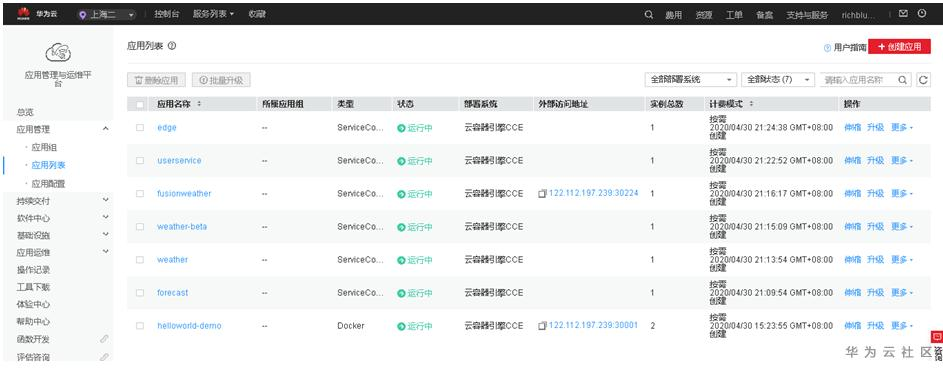This screenshot has height=374, width=943.
Task: Click the refresh list icon
Action: pyautogui.click(x=923, y=80)
